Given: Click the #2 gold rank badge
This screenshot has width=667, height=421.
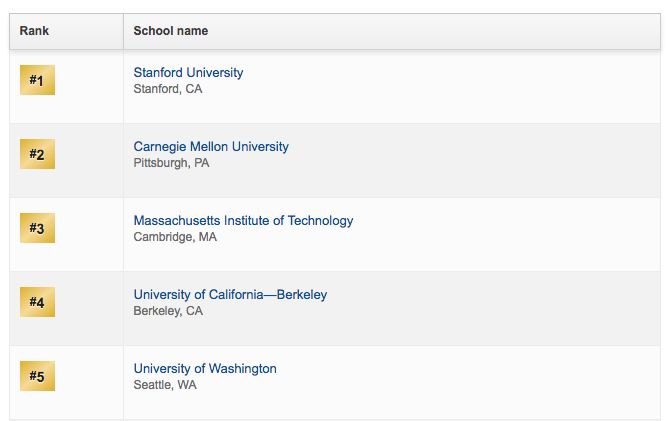Looking at the screenshot, I should (37, 154).
